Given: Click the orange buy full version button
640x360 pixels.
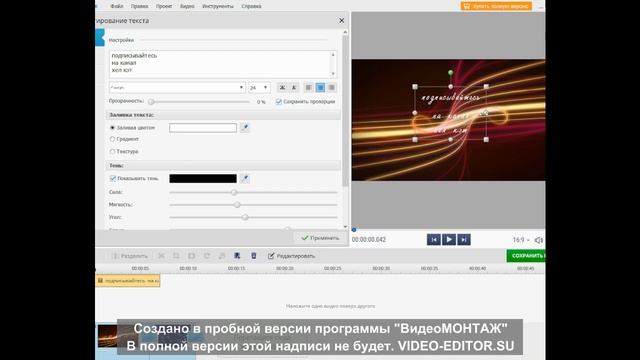Looking at the screenshot, I should (496, 6).
